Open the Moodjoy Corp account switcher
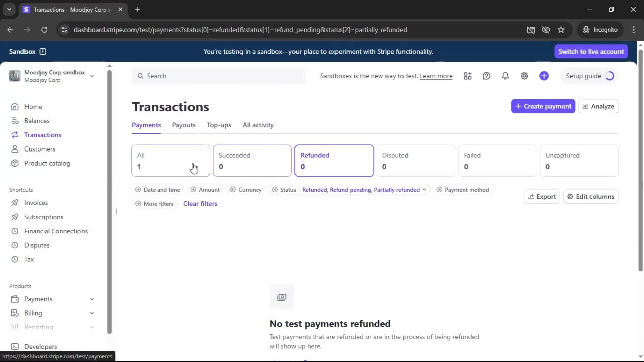This screenshot has width=644, height=362. (52, 76)
